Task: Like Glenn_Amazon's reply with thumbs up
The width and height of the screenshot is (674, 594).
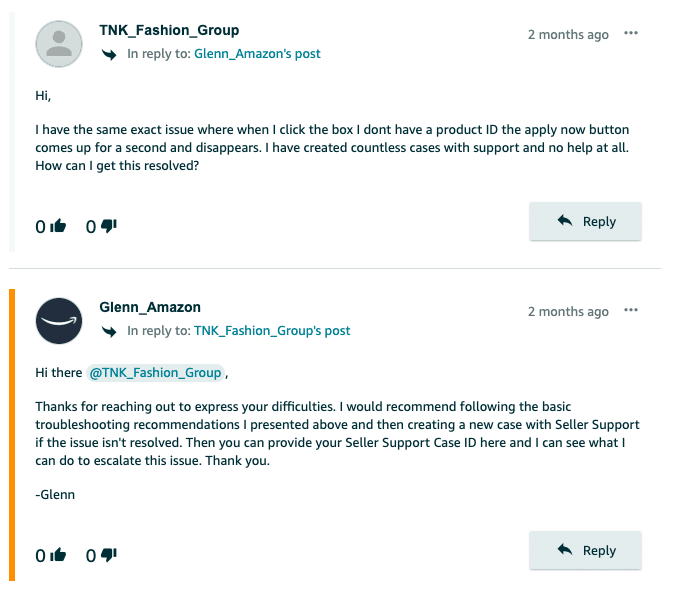Action: (58, 555)
